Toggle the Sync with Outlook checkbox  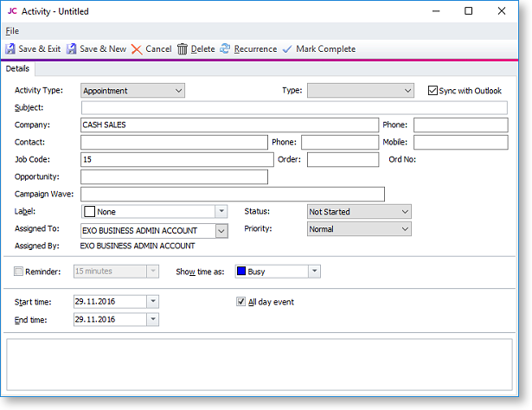[433, 90]
